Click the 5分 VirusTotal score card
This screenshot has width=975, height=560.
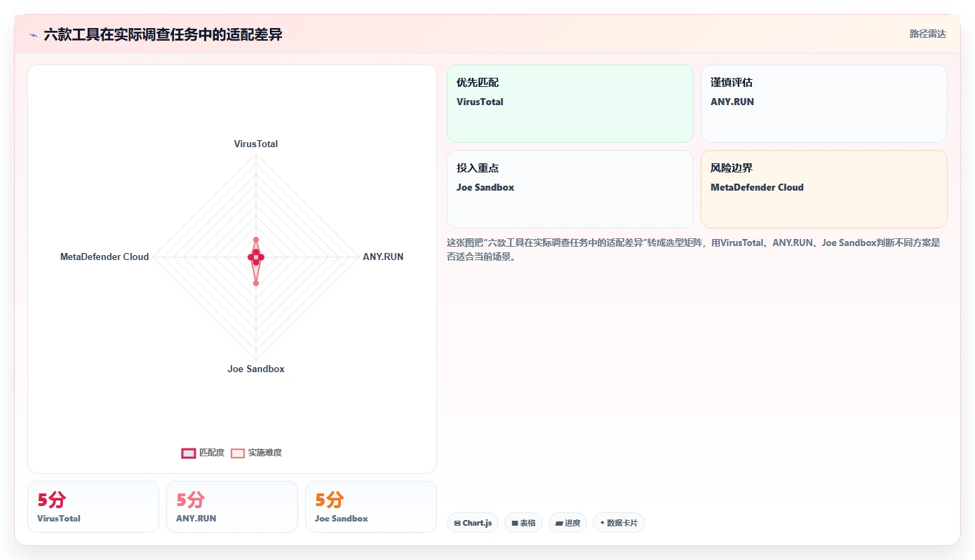pos(93,507)
